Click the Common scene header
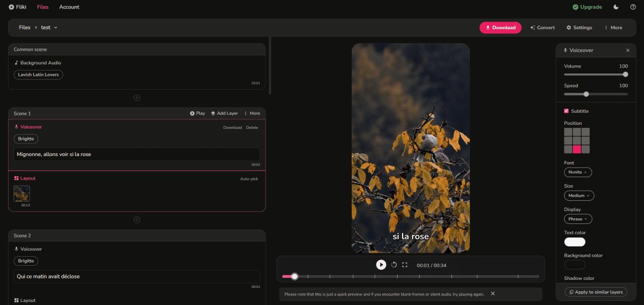This screenshot has width=644, height=305. coord(137,49)
